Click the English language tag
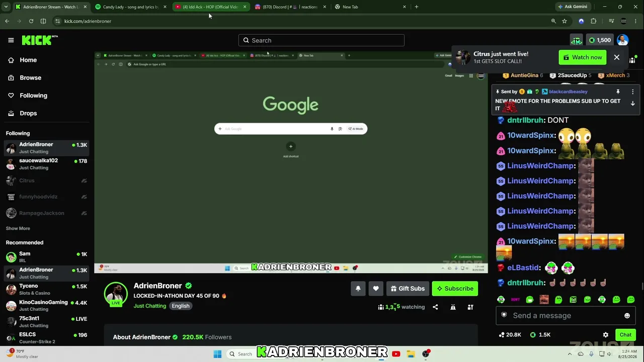 tap(181, 306)
